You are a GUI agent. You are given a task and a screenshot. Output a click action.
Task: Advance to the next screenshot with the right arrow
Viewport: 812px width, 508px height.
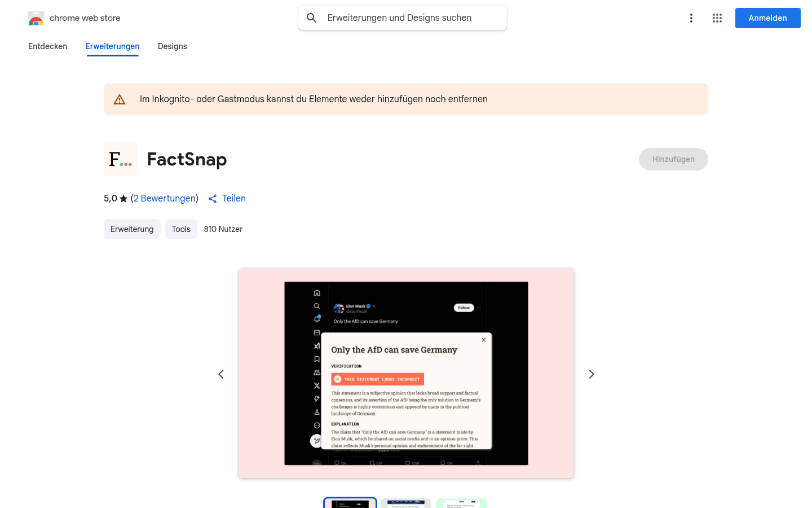(x=592, y=374)
